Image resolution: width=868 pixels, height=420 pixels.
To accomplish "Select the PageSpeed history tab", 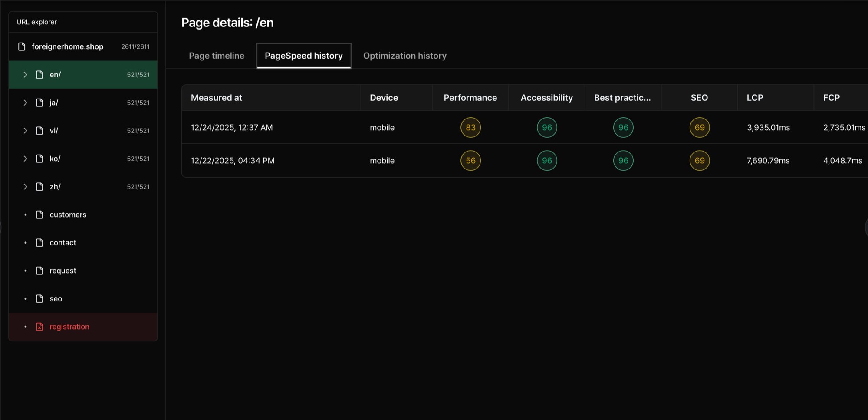I will (303, 56).
